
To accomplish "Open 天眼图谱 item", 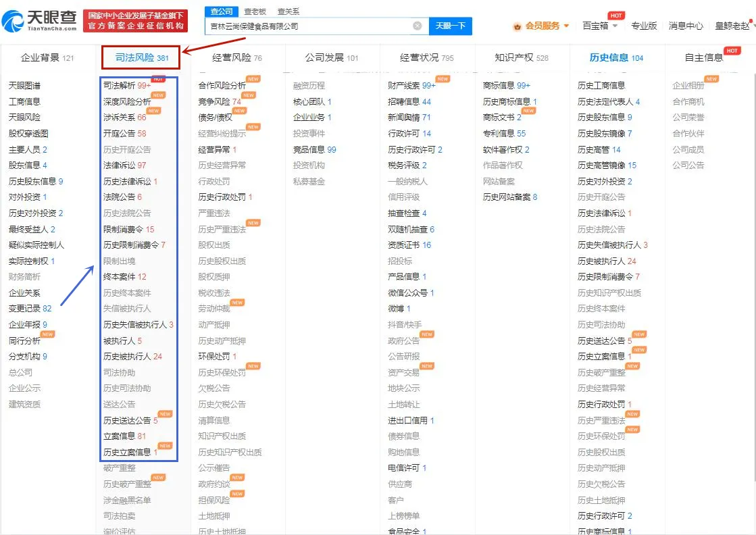I will click(24, 85).
